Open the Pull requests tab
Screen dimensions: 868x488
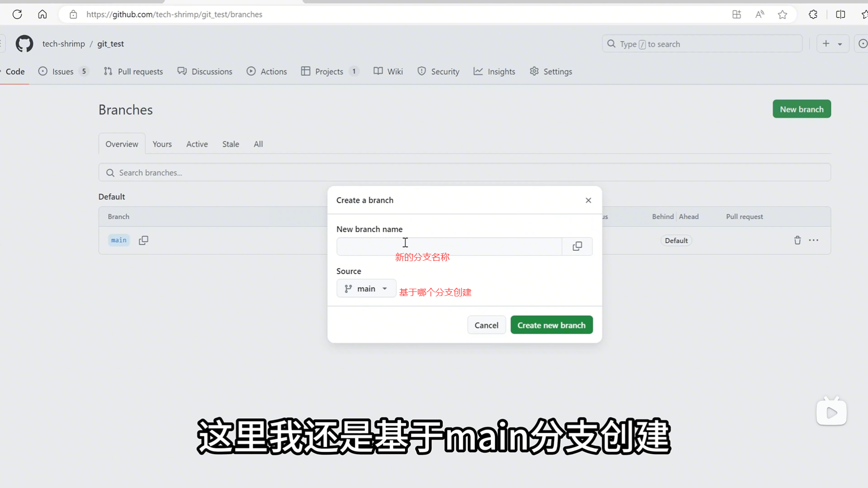click(x=133, y=71)
